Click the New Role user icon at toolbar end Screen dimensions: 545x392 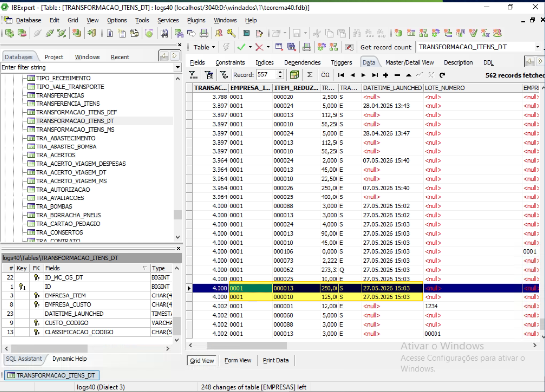coord(498,33)
